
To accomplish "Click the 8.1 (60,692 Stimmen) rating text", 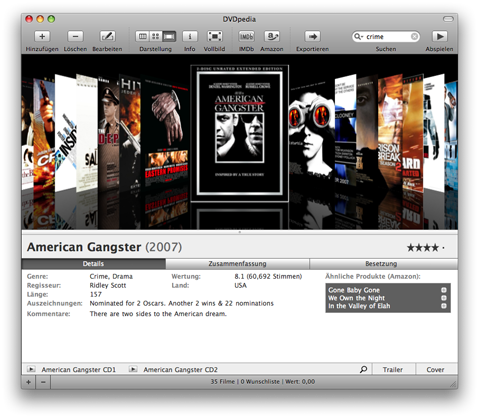I will [268, 276].
